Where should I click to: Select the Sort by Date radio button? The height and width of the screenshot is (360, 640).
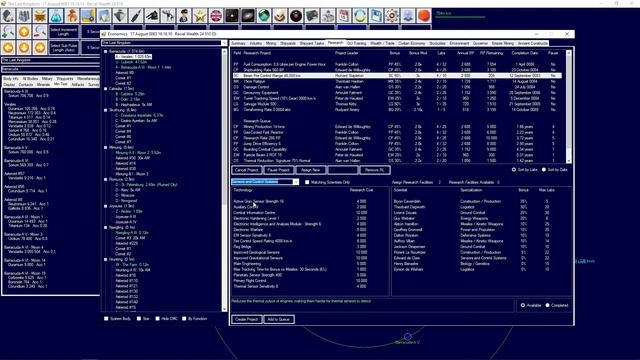pos(544,169)
